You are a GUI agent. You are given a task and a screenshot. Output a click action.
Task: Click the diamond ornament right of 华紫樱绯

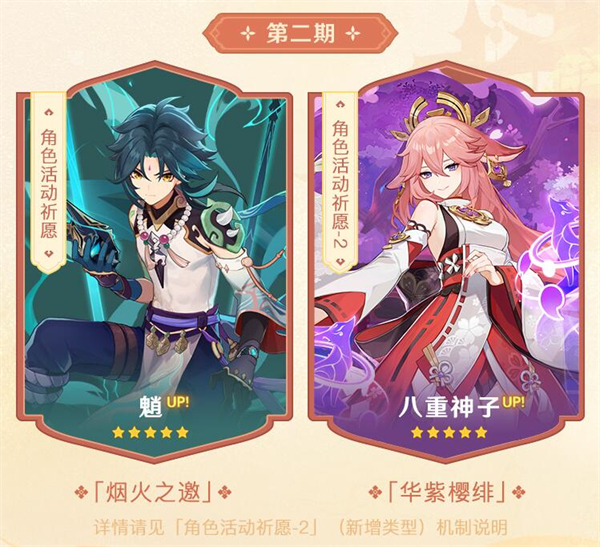518,492
